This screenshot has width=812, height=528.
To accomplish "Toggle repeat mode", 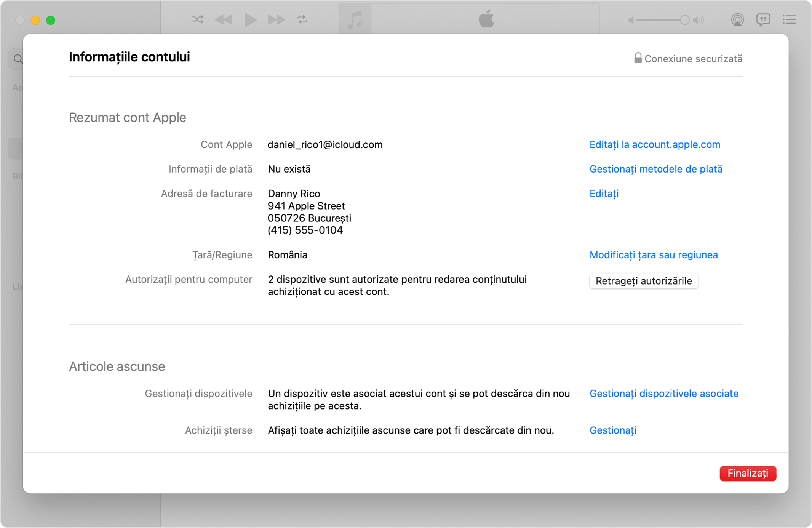I will click(302, 19).
